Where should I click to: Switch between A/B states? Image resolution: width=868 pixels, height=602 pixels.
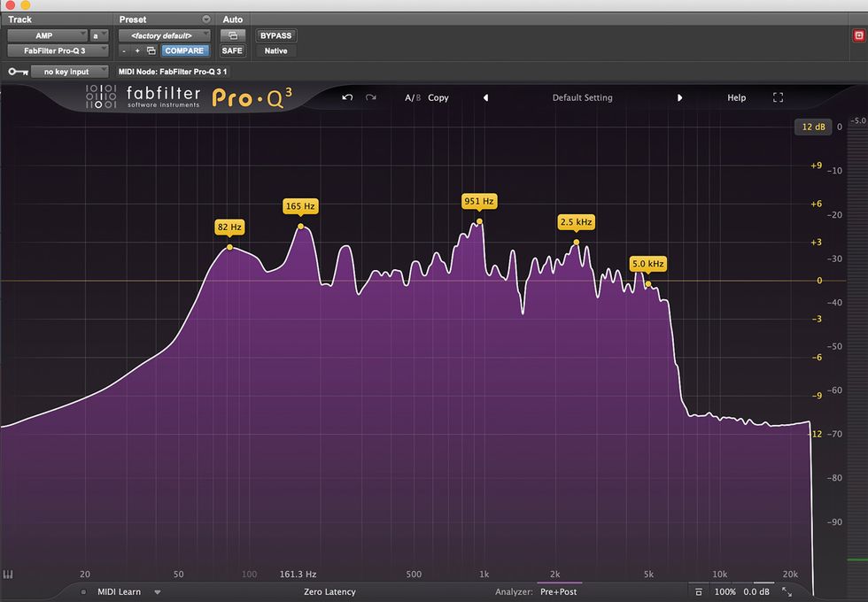tap(409, 97)
